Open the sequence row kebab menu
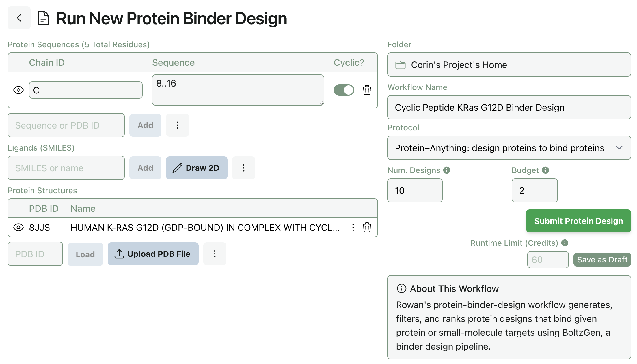The height and width of the screenshot is (364, 637). pyautogui.click(x=177, y=125)
